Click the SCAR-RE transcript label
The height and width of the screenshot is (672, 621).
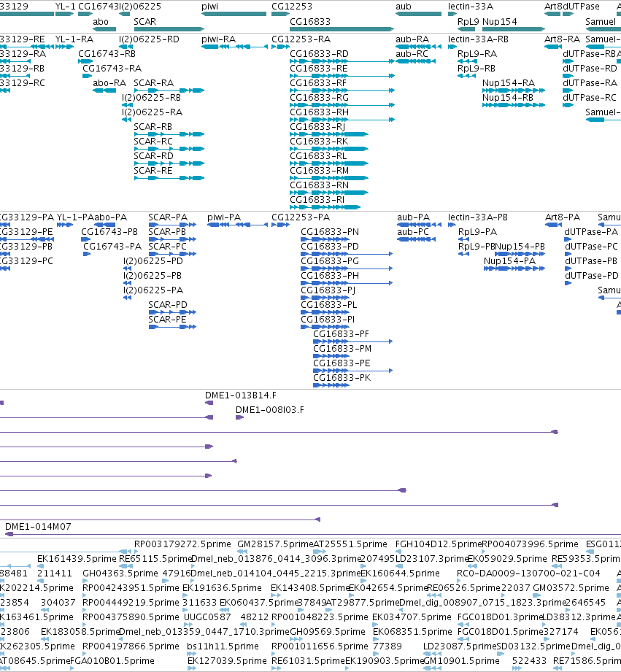click(x=153, y=171)
